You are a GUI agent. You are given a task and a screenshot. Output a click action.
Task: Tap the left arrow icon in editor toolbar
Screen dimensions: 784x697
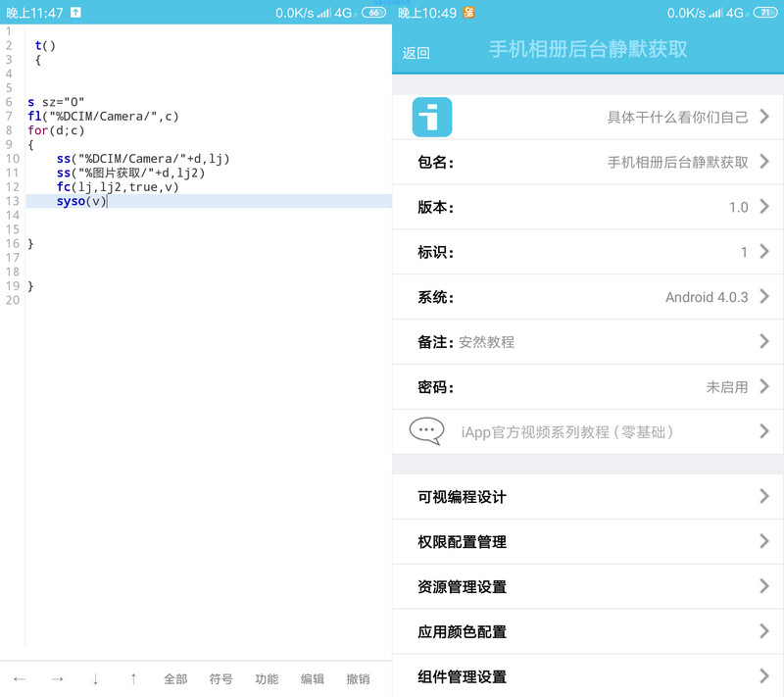point(22,677)
